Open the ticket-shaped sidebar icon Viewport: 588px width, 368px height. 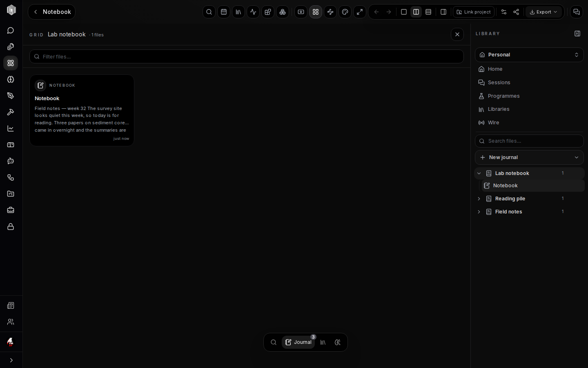11,145
